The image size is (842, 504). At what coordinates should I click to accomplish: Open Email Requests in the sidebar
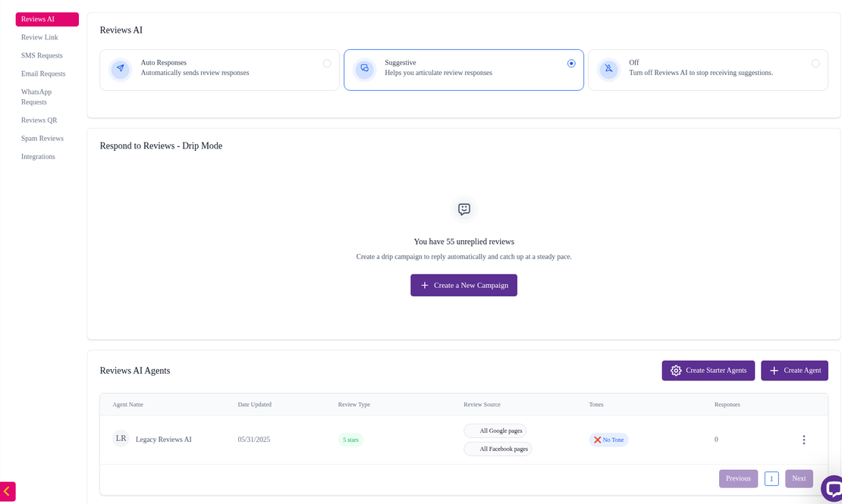(x=43, y=74)
